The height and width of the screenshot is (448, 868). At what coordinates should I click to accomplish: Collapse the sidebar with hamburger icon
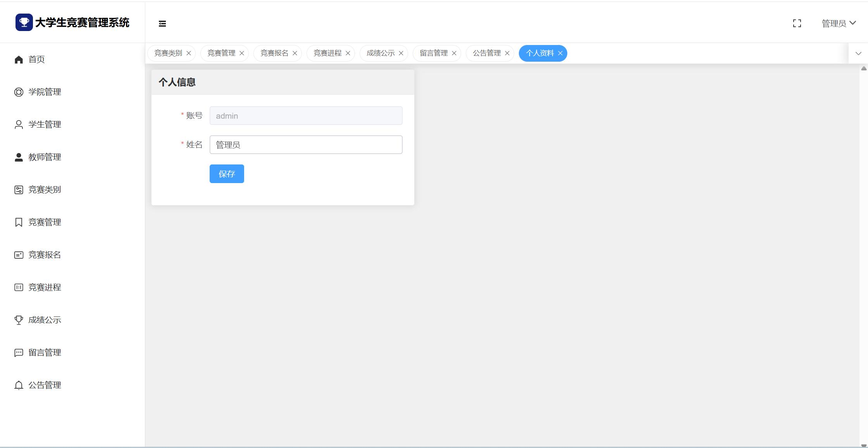(x=162, y=24)
